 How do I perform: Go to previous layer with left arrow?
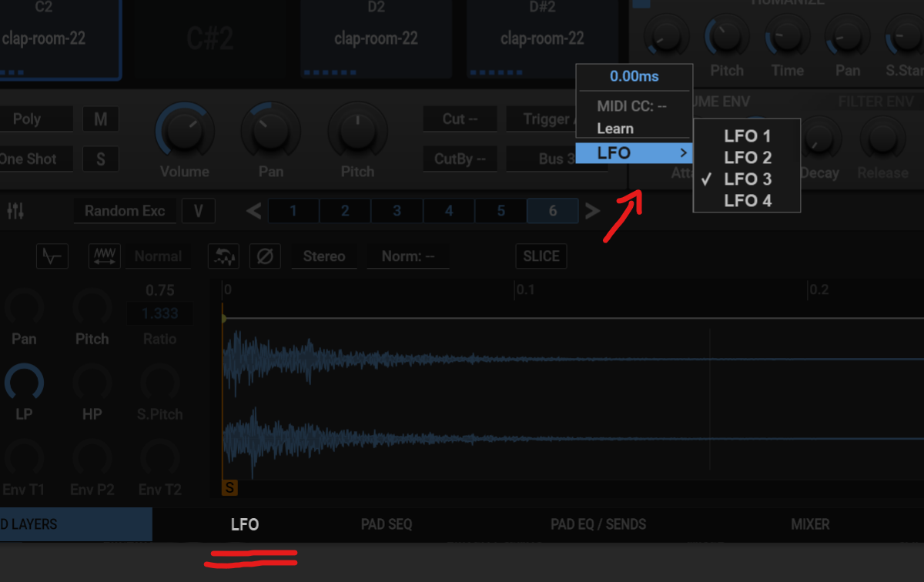pos(253,211)
